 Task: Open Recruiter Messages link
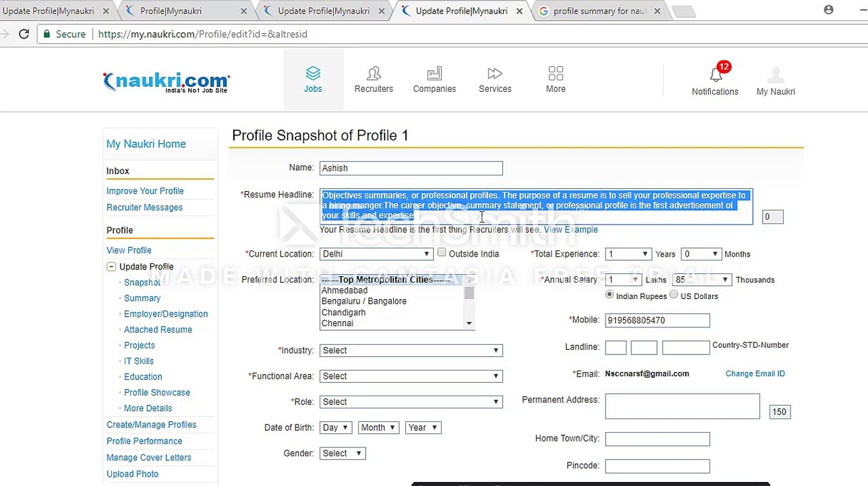pyautogui.click(x=144, y=207)
